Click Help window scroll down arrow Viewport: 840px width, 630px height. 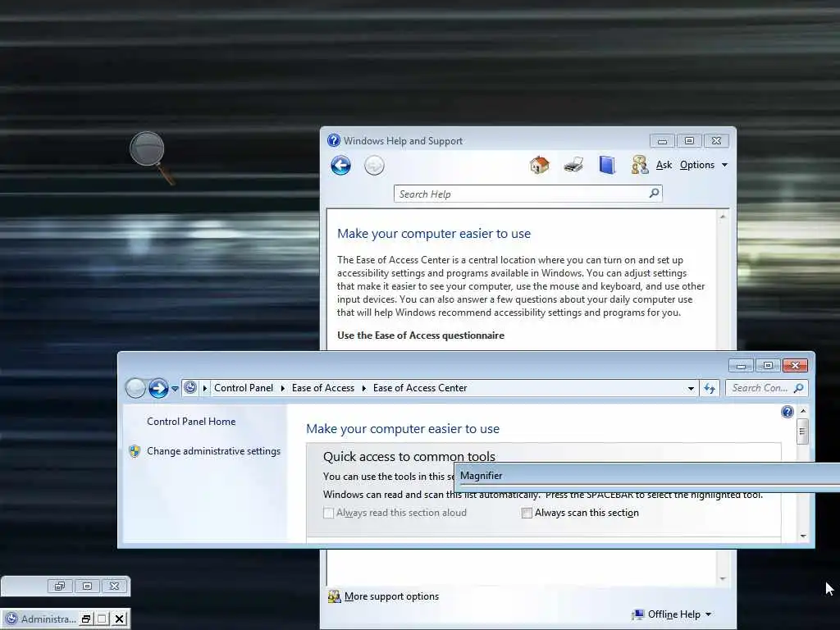click(723, 578)
